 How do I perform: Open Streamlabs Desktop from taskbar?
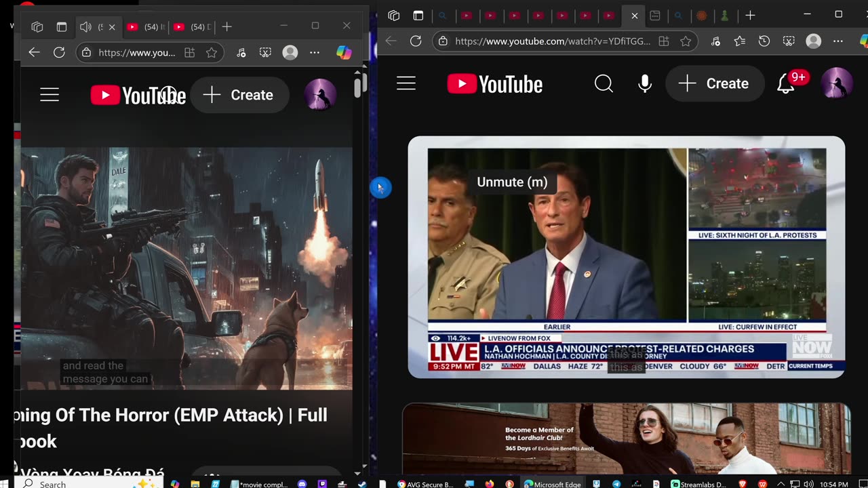coord(698,484)
